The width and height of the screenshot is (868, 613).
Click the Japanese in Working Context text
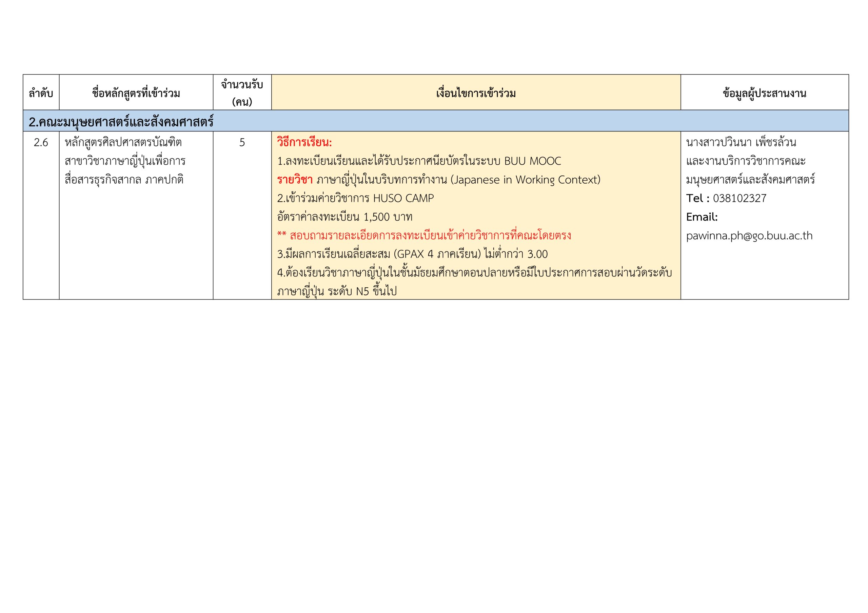[x=526, y=180]
